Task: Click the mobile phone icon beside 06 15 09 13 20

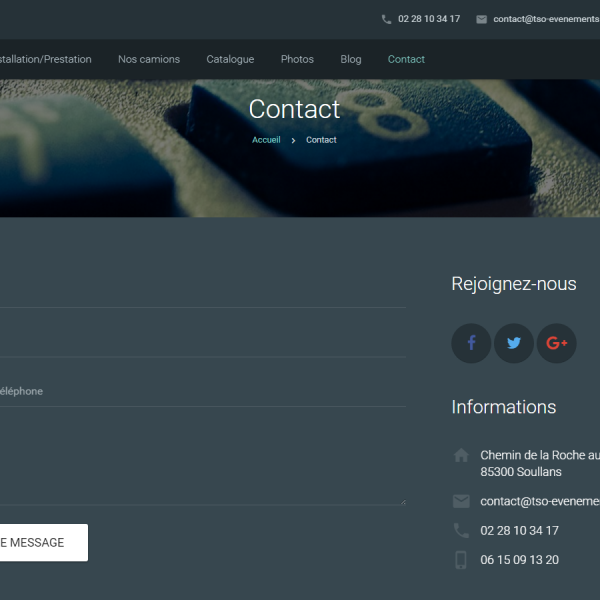Action: click(461, 560)
